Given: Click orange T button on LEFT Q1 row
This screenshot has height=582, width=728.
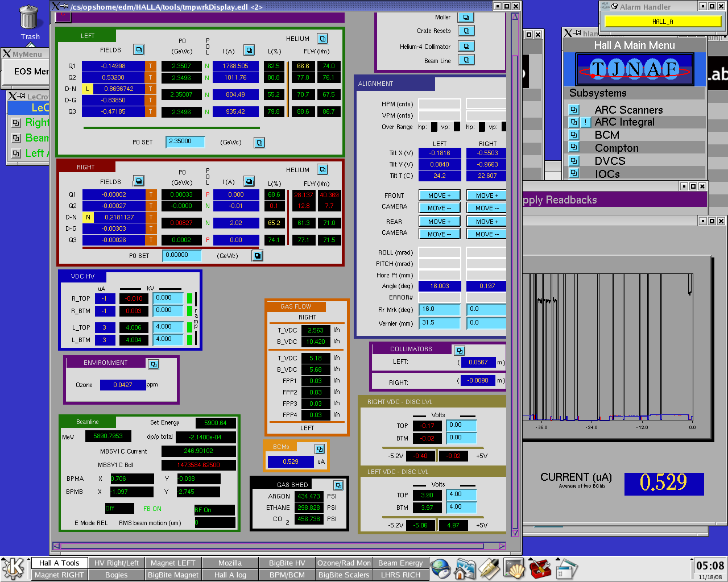Looking at the screenshot, I should 151,66.
